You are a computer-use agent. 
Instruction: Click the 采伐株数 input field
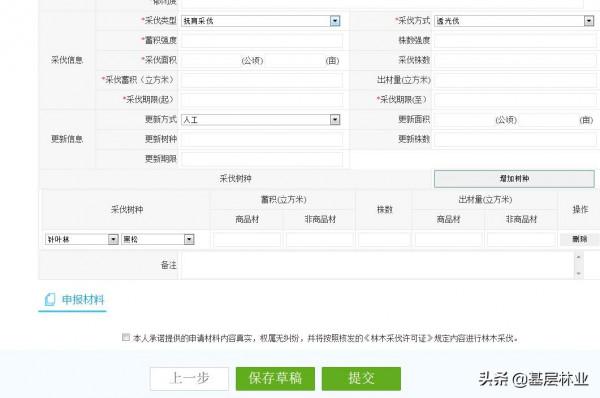[x=515, y=60]
